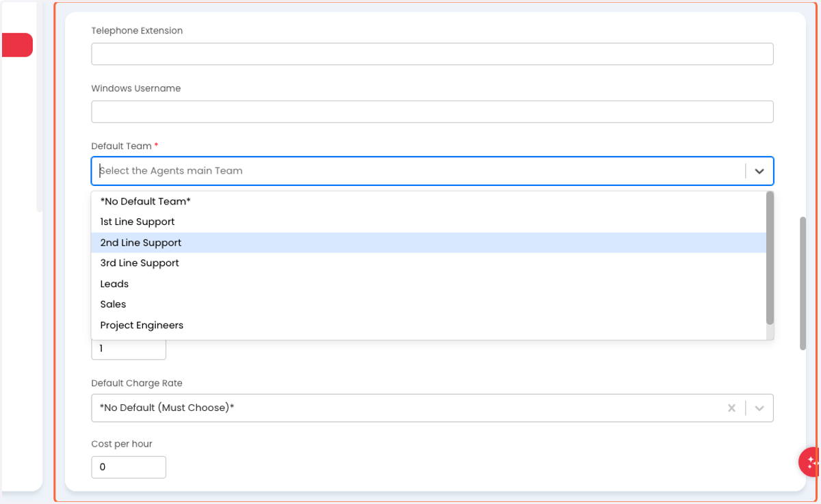
Task: Choose 1st Line Support team
Action: click(x=428, y=222)
